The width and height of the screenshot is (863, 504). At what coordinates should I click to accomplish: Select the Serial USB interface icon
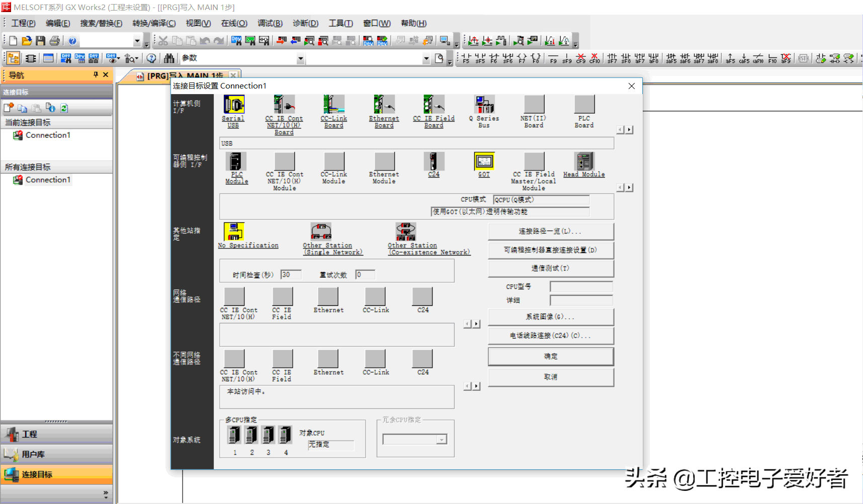[233, 105]
